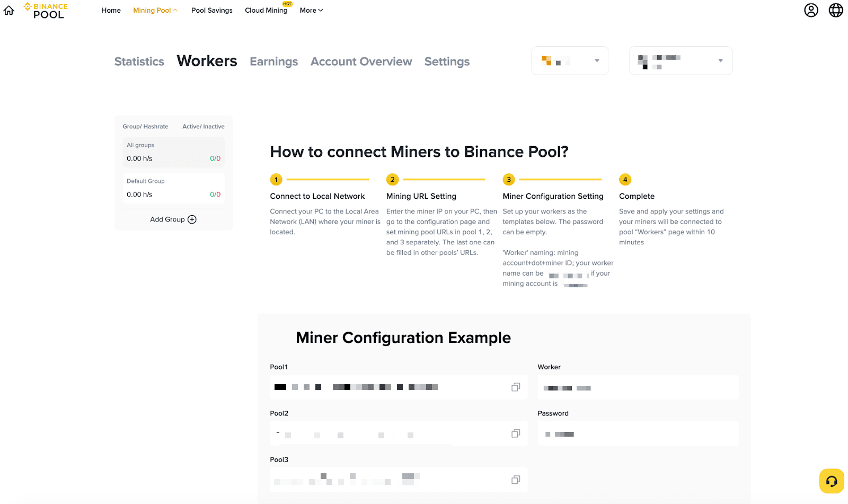This screenshot has width=848, height=504.
Task: Click the Worker name field
Action: 638,387
